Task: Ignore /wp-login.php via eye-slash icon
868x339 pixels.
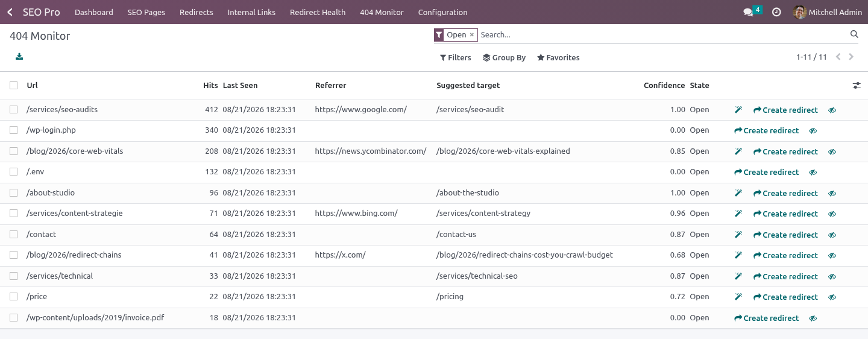Action: click(813, 130)
